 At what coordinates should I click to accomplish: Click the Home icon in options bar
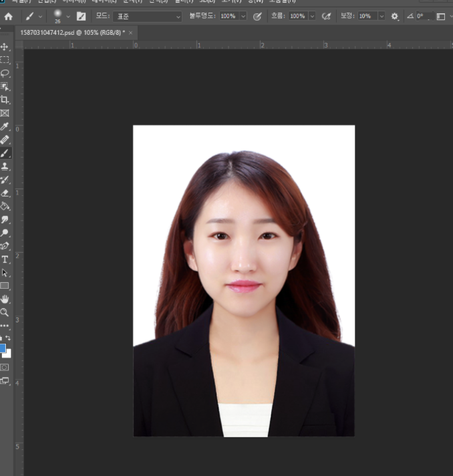coord(8,17)
